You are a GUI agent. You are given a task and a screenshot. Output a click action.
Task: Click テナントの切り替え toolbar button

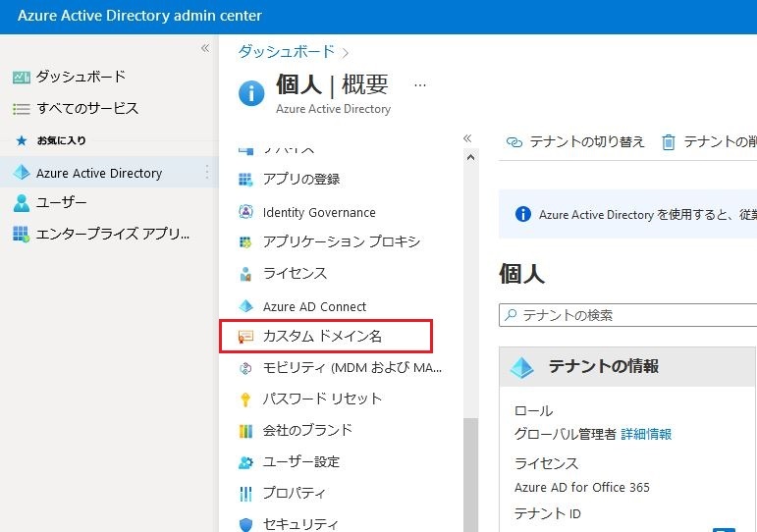pyautogui.click(x=575, y=142)
